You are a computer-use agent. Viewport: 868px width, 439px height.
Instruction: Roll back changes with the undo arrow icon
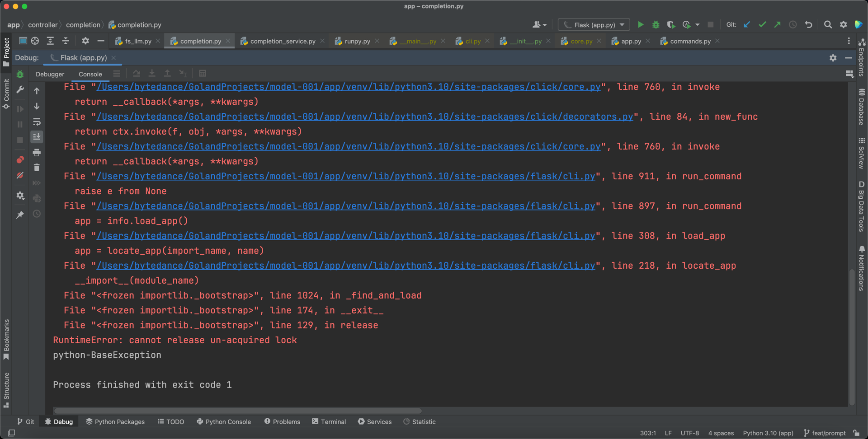pos(808,25)
